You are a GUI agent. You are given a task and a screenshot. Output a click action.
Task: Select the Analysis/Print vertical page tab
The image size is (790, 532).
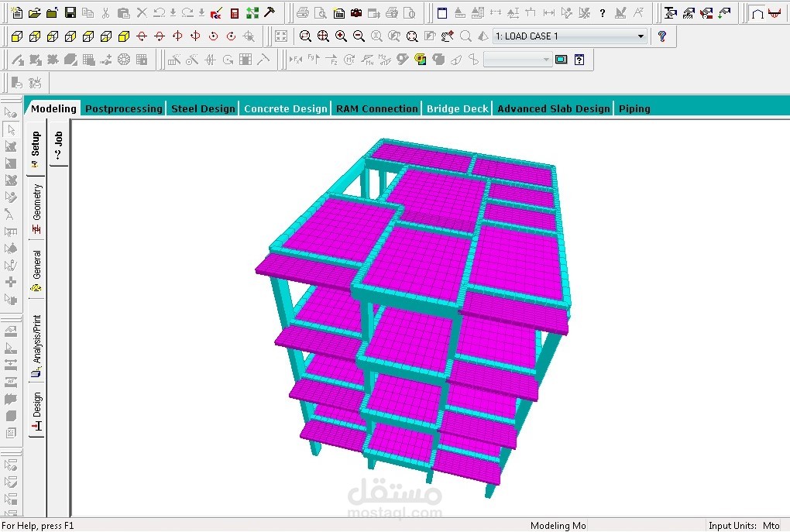(x=36, y=345)
